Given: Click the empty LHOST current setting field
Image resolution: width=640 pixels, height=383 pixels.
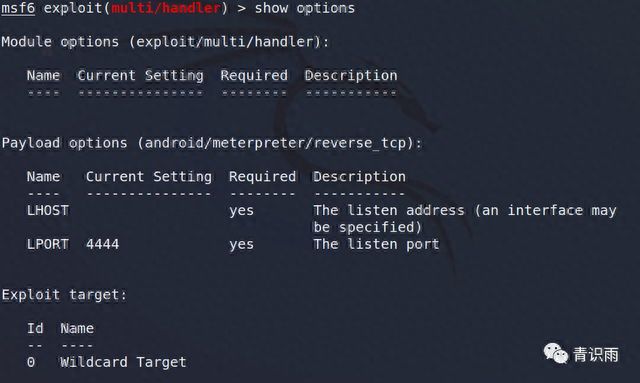Looking at the screenshot, I should click(149, 210).
